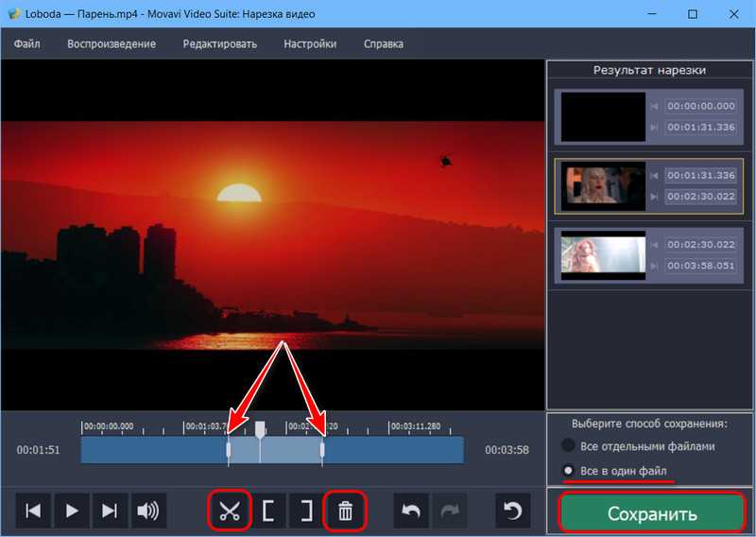Screen dimensions: 756x537
Task: Open the Воспроизведение menu
Action: [112, 43]
